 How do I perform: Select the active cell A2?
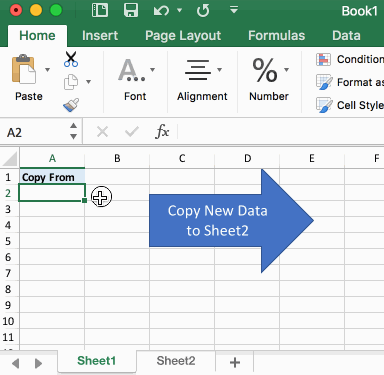coord(52,193)
